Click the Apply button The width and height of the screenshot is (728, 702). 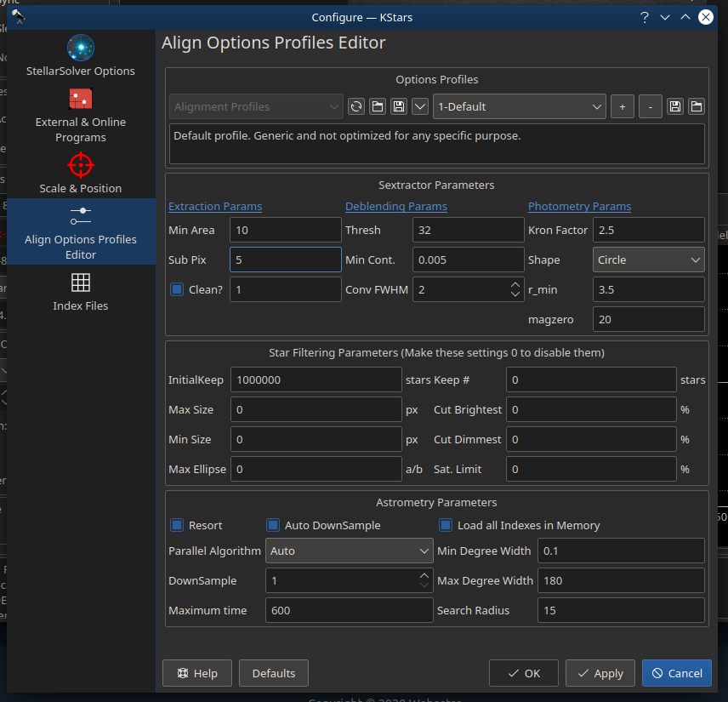(600, 673)
